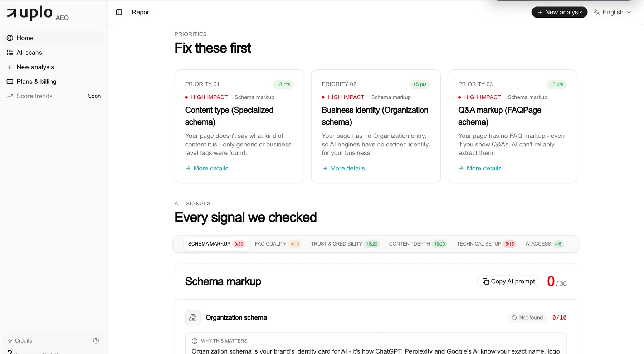Viewport: 644px width, 354px height.
Task: Open the Trust & Credibility tab
Action: [x=345, y=244]
